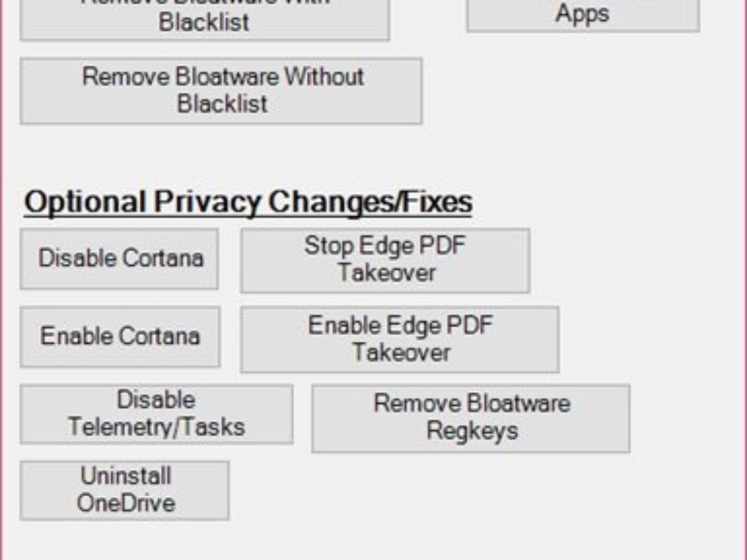Viewport: 747px width, 560px height.
Task: Select Enable Edge PDF Takeover
Action: [x=400, y=339]
